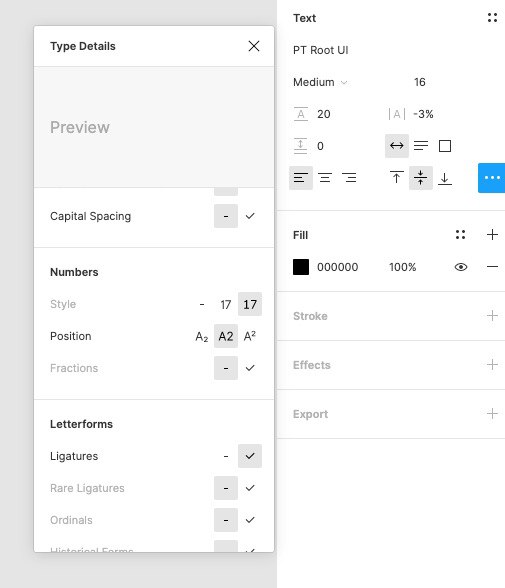Click the Effects section header
This screenshot has height=588, width=505.
tap(312, 365)
